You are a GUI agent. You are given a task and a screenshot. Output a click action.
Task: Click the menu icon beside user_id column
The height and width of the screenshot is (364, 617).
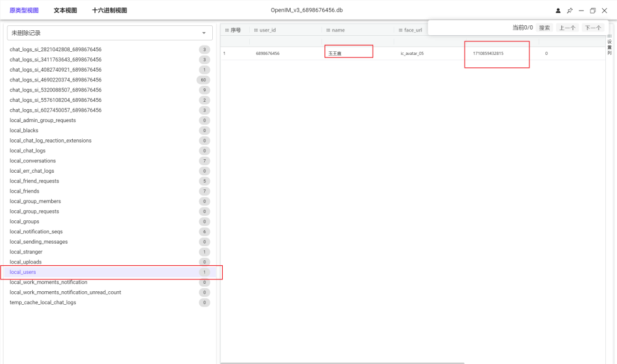click(x=256, y=30)
